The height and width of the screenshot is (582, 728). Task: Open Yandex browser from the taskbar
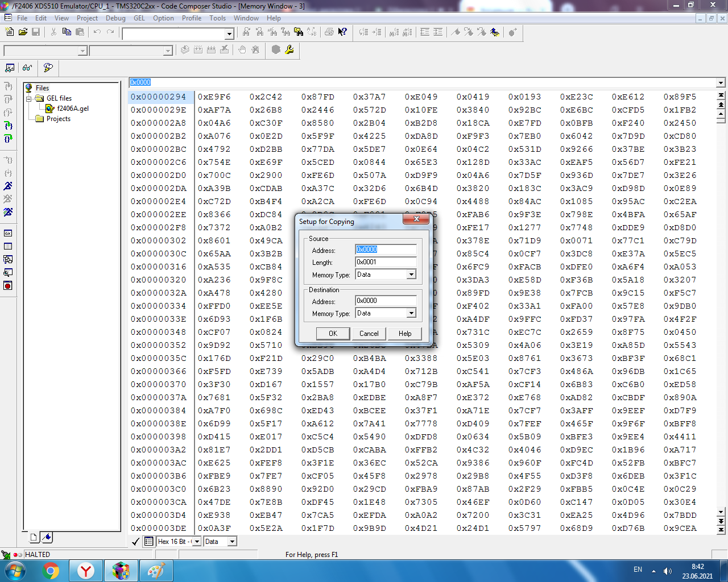[x=86, y=571]
